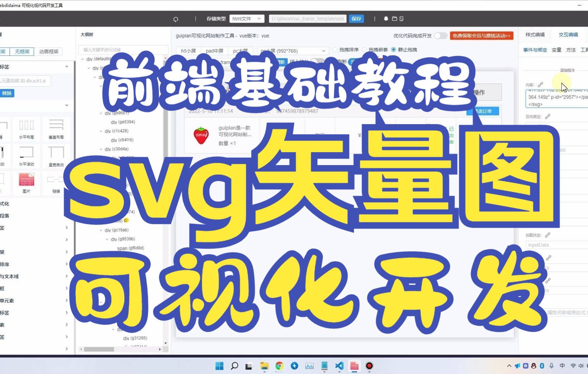
Task: Select 动画框架 framework tab
Action: (x=49, y=51)
